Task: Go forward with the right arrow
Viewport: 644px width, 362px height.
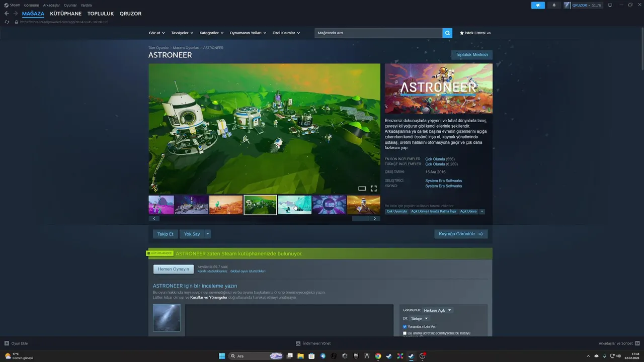Action: point(15,14)
